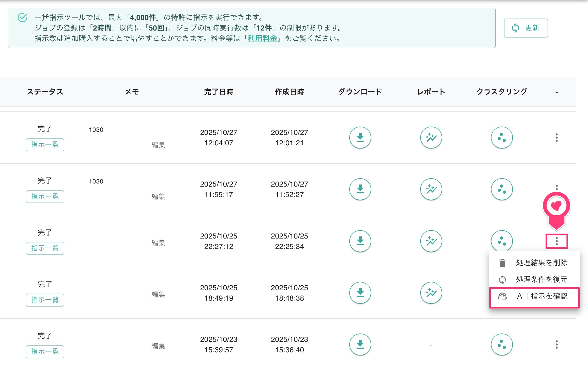Click the レポート column header

(x=431, y=92)
